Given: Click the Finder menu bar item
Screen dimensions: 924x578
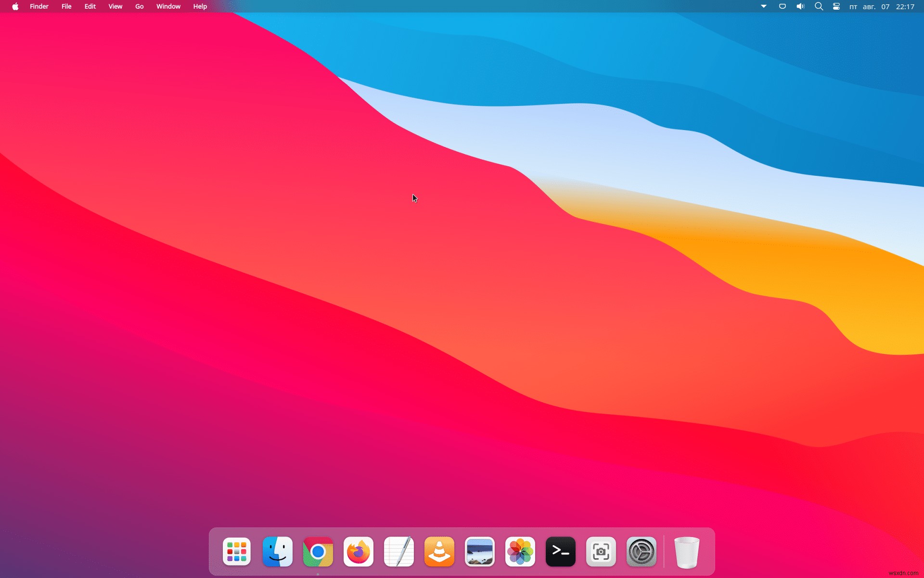Looking at the screenshot, I should click(x=38, y=6).
